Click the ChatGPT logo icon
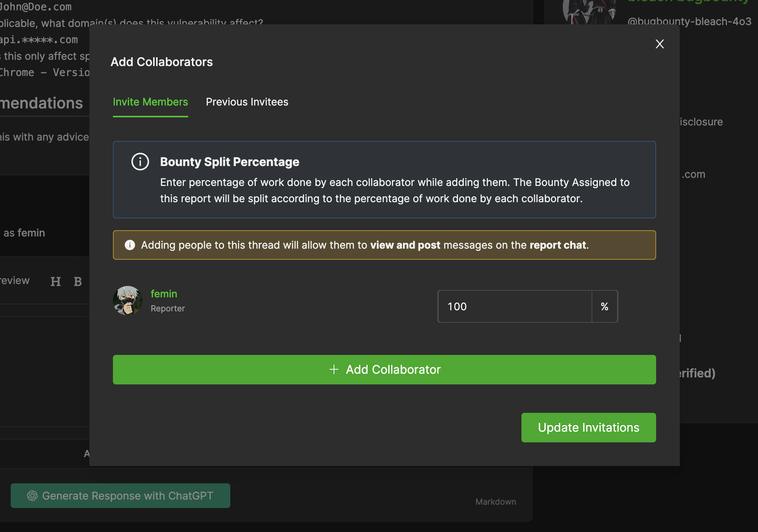This screenshot has height=532, width=758. 32,495
